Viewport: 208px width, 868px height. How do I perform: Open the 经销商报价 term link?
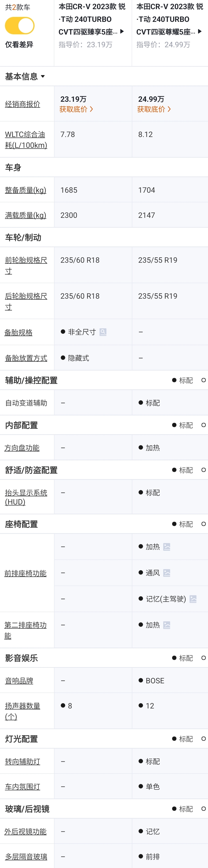(x=23, y=104)
